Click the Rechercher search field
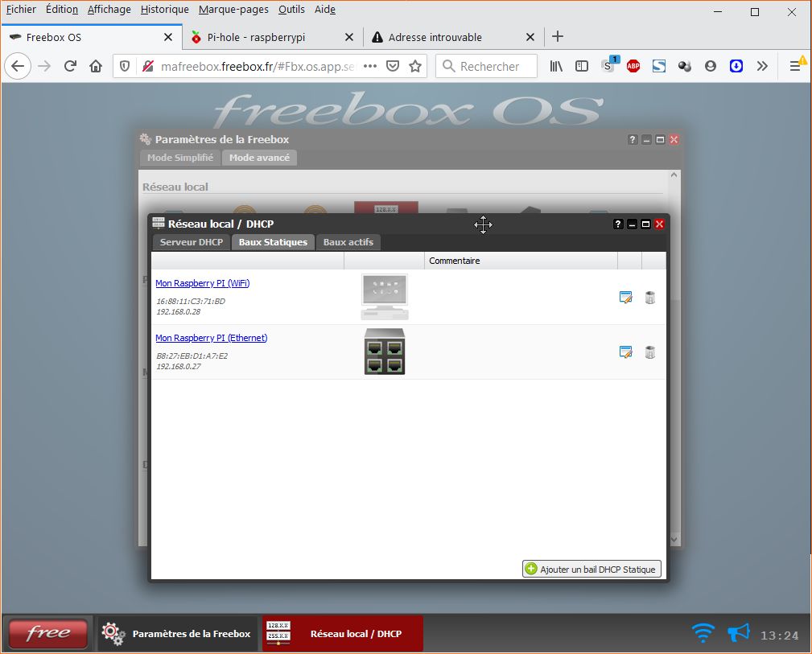This screenshot has width=812, height=654. click(x=486, y=66)
